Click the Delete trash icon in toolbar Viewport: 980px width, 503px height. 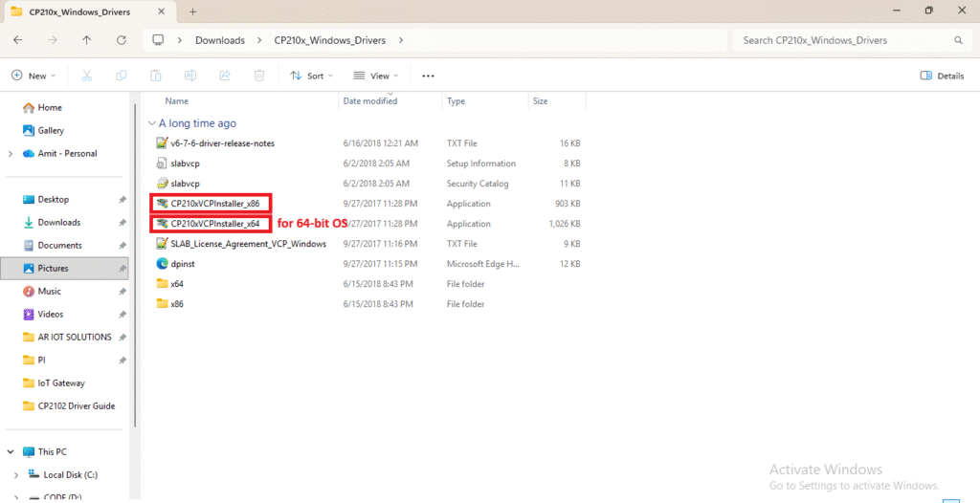coord(259,76)
